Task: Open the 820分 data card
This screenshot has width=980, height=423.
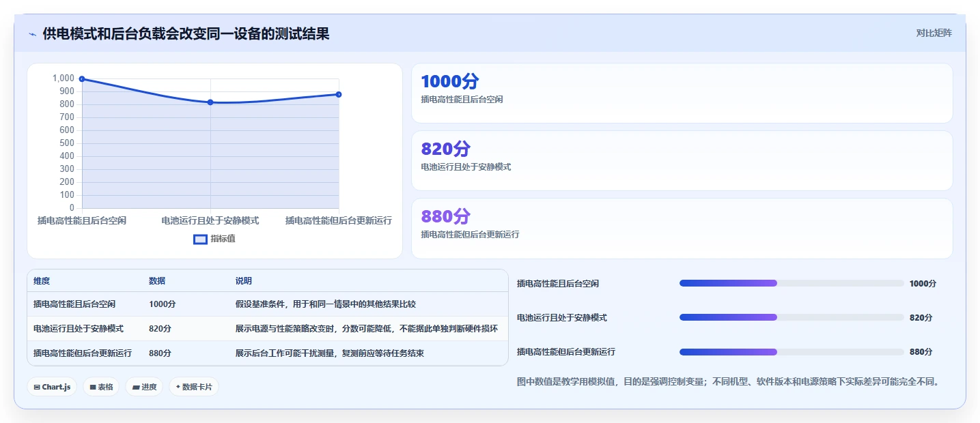Action: [x=682, y=160]
